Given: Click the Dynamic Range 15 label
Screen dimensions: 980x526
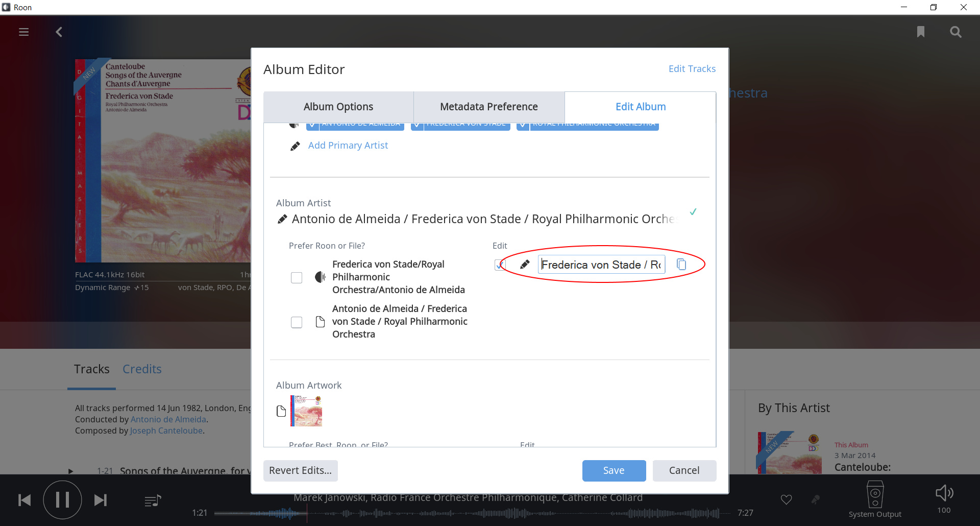Looking at the screenshot, I should click(112, 288).
